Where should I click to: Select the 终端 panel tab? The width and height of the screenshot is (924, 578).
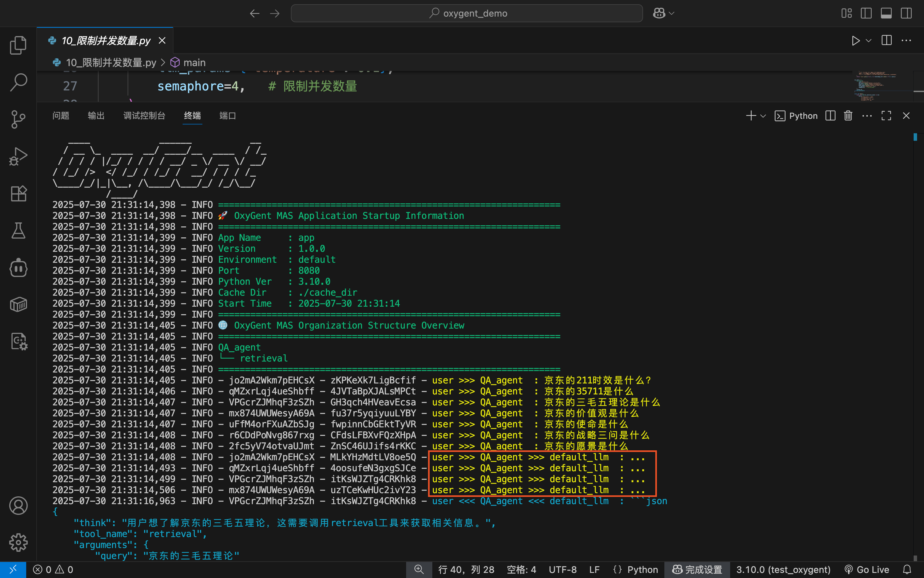pyautogui.click(x=192, y=116)
